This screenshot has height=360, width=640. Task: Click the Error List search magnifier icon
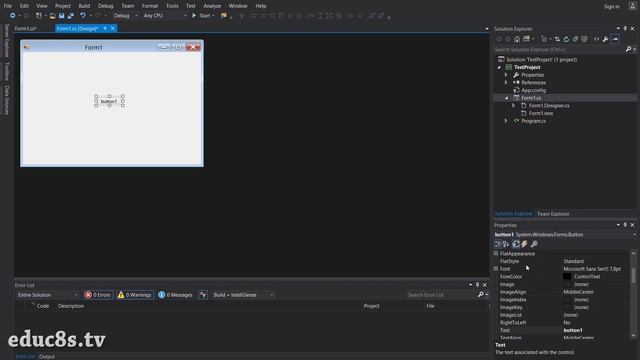481,295
